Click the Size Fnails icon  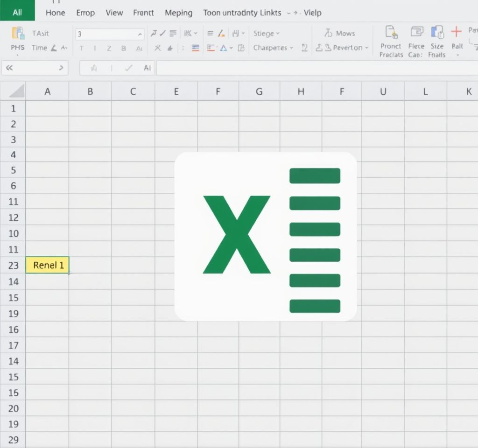pos(437,32)
